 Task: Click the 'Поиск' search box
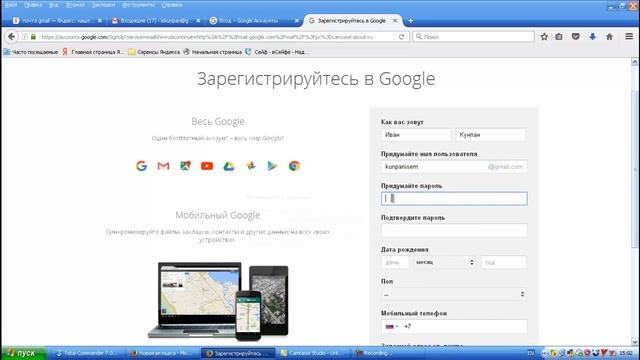pos(473,37)
